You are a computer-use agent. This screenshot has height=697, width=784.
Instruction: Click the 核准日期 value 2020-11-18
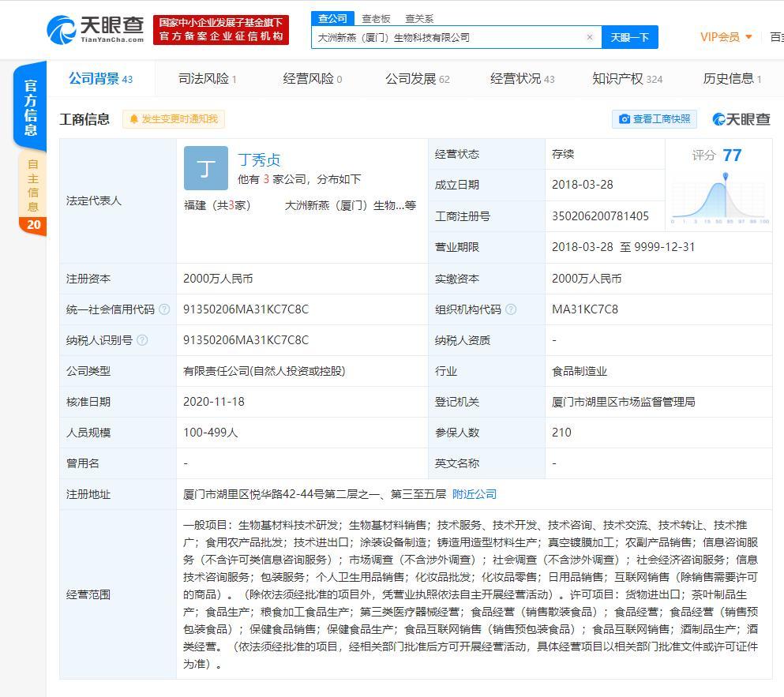(x=214, y=402)
